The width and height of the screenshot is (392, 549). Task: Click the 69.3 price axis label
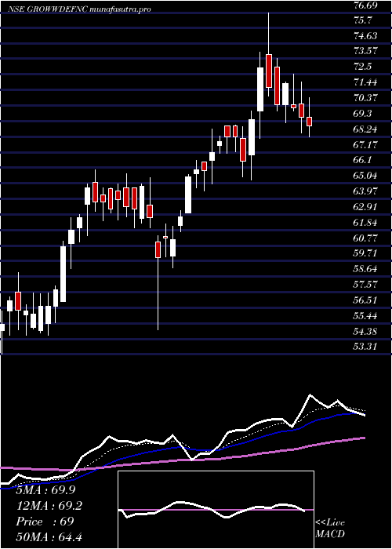pyautogui.click(x=362, y=114)
